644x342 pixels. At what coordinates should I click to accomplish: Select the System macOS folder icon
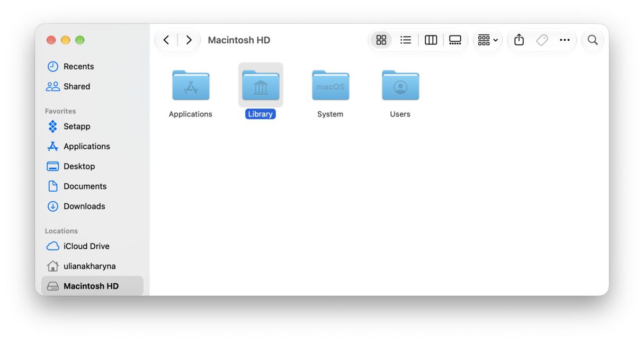tap(330, 85)
